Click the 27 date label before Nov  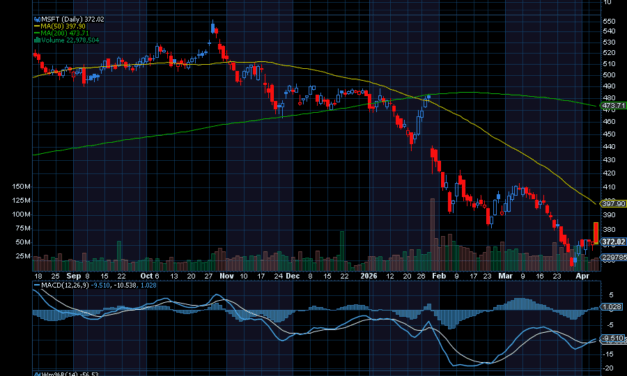pyautogui.click(x=208, y=276)
